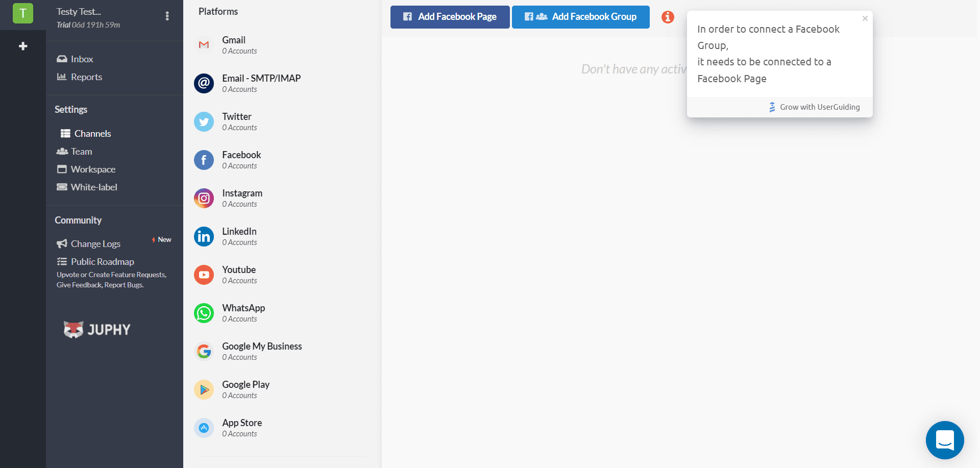Click the Testy Test workspace name

pyautogui.click(x=79, y=11)
